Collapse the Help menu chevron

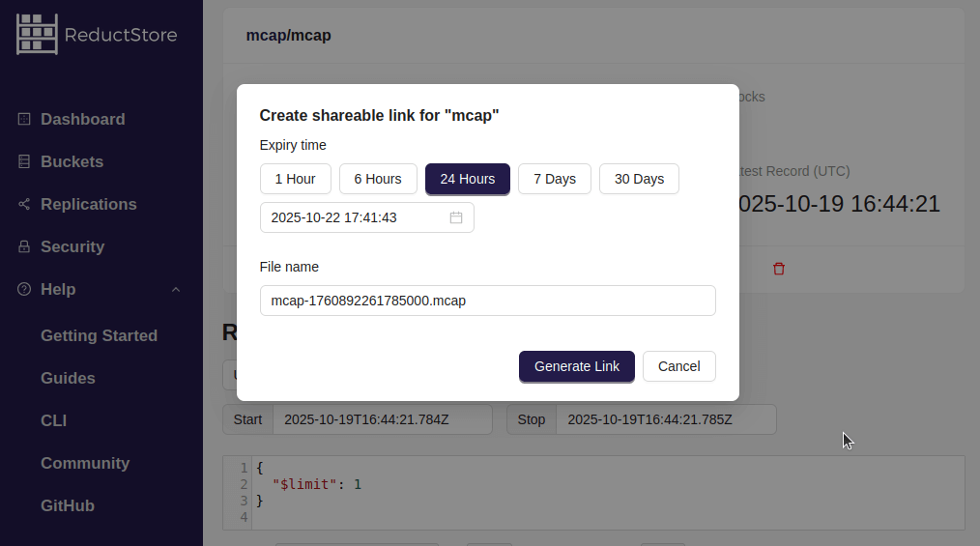point(176,289)
